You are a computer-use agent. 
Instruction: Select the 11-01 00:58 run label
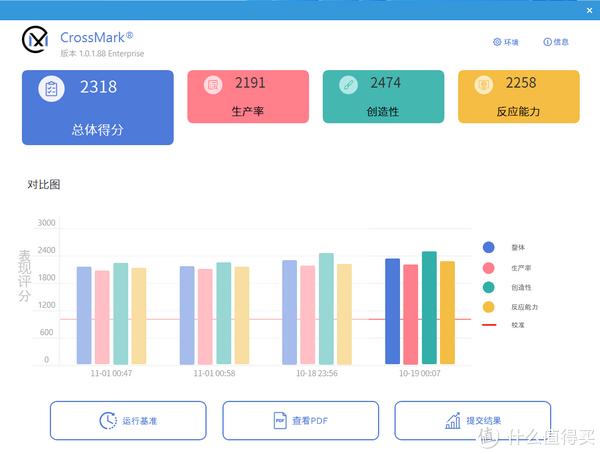coord(214,373)
